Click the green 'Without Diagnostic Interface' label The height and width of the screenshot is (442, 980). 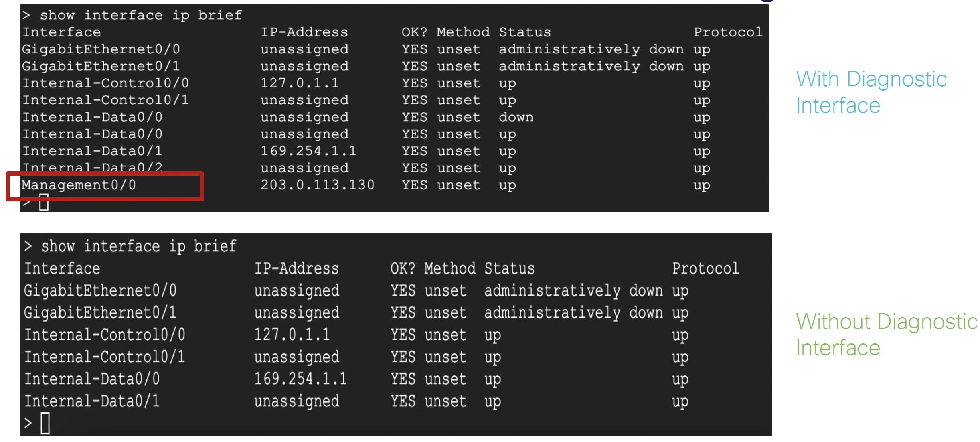point(886,335)
